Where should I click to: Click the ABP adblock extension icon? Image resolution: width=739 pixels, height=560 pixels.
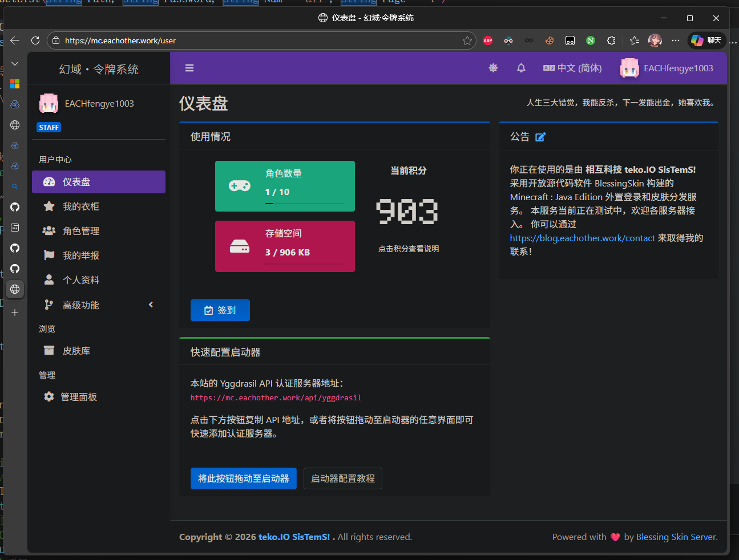488,40
